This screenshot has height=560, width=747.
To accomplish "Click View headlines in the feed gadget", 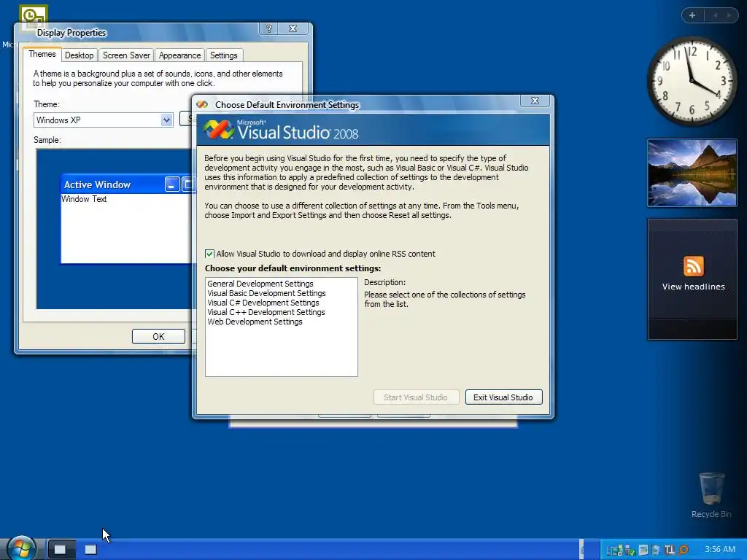I will tap(693, 287).
